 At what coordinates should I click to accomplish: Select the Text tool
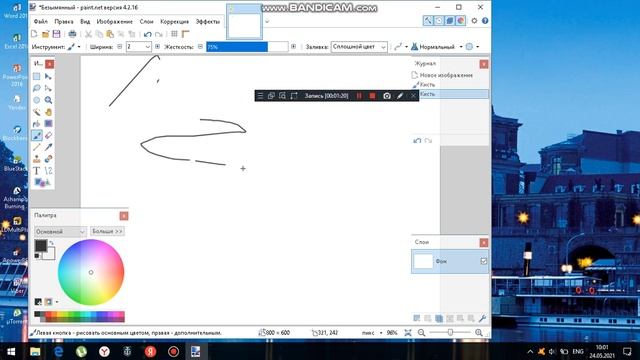click(x=37, y=171)
